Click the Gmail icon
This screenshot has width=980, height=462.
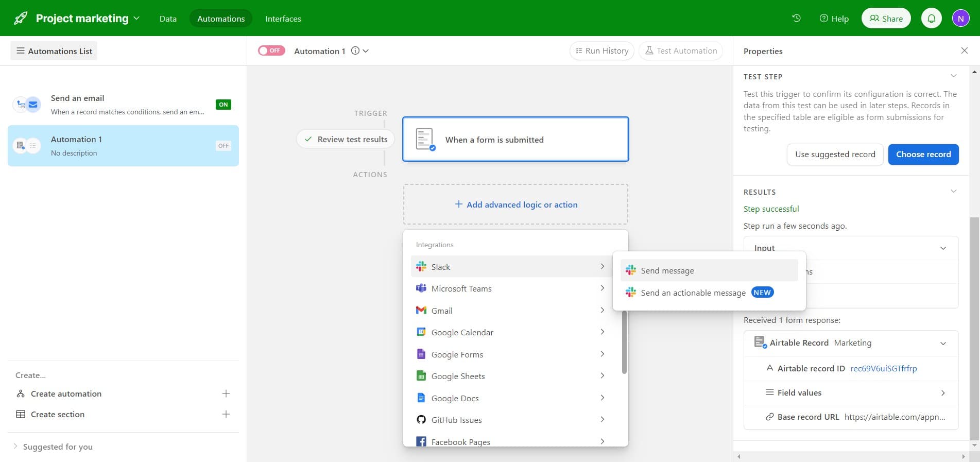pos(421,310)
